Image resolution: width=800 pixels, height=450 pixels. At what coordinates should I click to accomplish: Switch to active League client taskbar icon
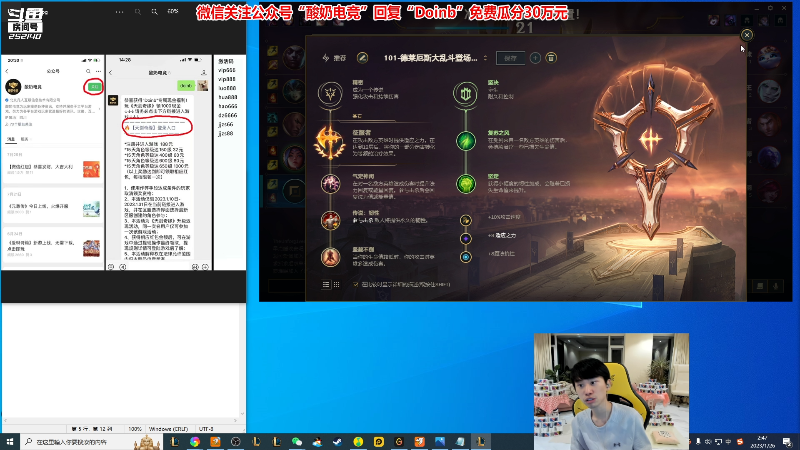481,442
